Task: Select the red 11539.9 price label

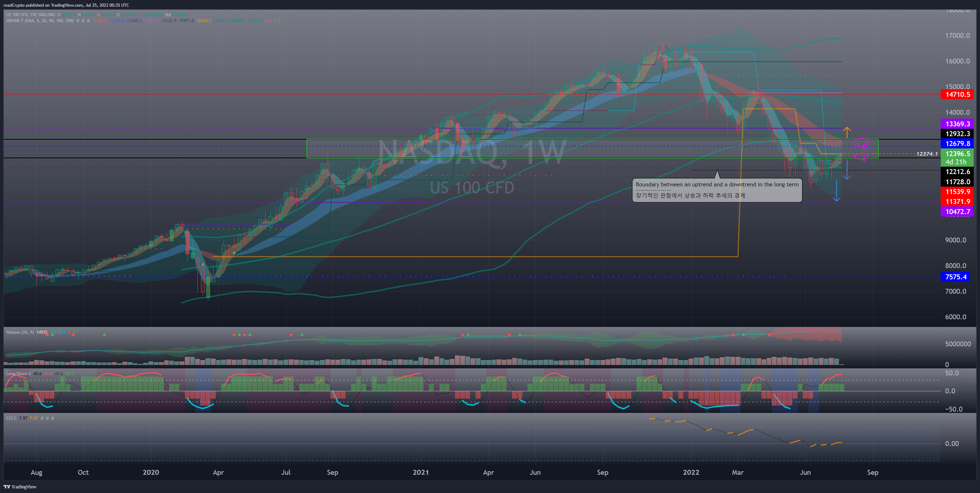Action: click(x=957, y=192)
